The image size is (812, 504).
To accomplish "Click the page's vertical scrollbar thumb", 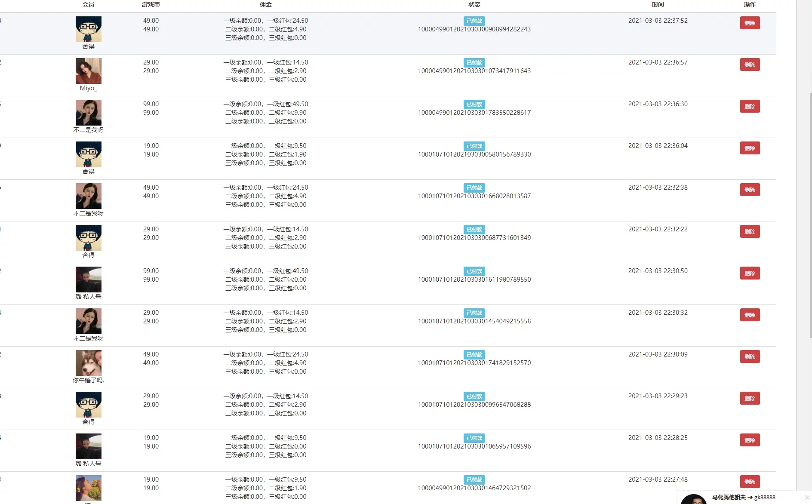I will (811, 215).
